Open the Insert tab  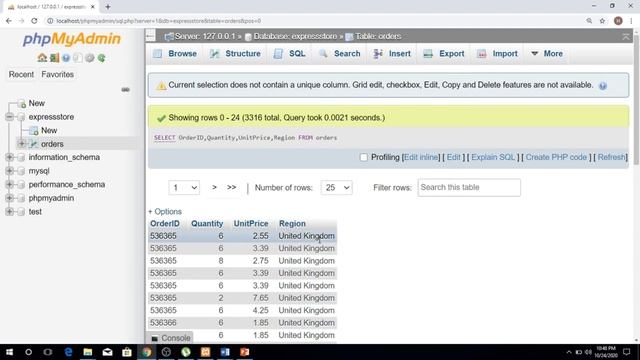tap(392, 53)
